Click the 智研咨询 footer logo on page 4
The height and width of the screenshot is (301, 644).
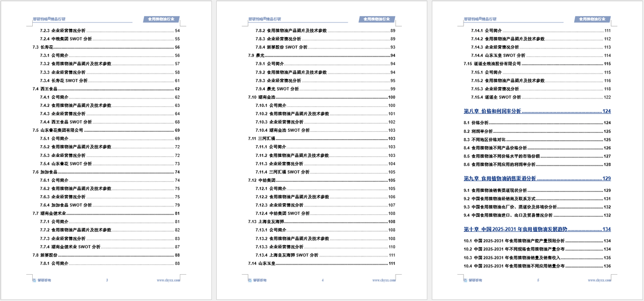point(260,280)
